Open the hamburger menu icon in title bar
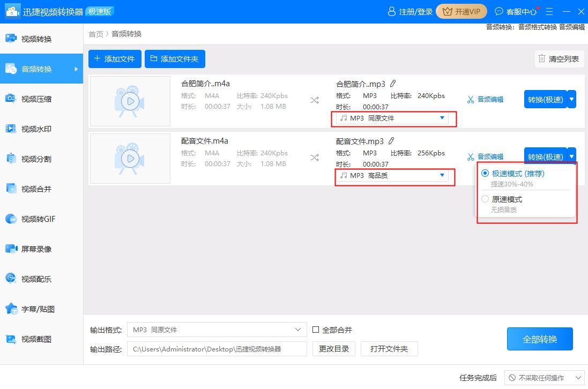 [549, 11]
